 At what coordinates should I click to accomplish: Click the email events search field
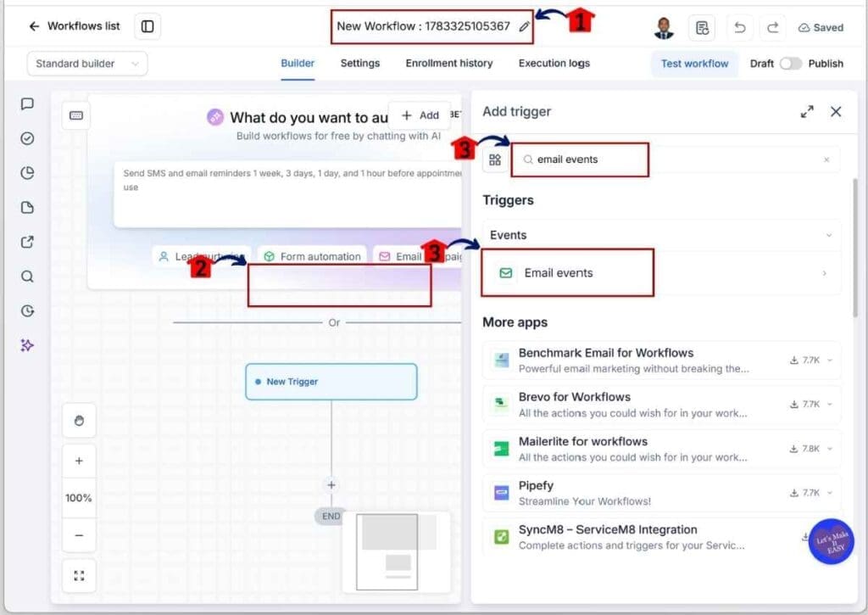674,159
